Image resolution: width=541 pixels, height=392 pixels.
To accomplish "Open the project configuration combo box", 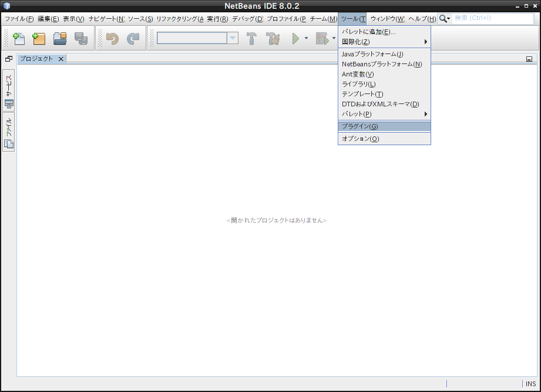I will (x=197, y=38).
